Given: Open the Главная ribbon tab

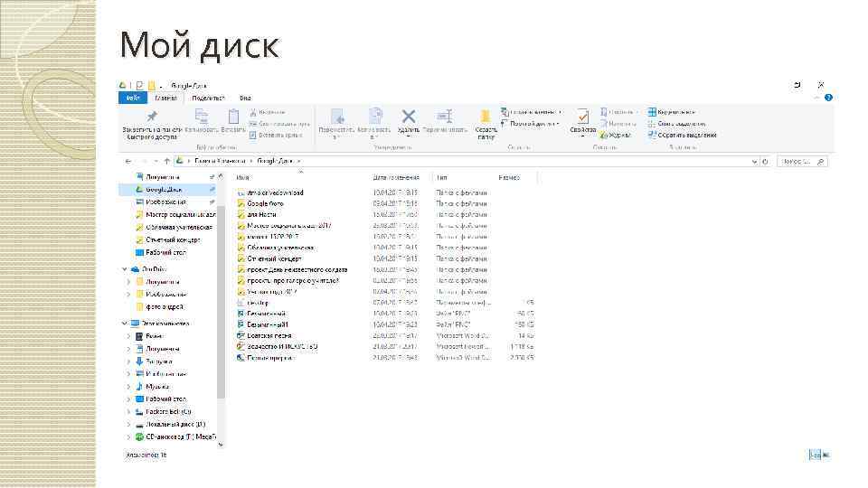Looking at the screenshot, I should [166, 98].
